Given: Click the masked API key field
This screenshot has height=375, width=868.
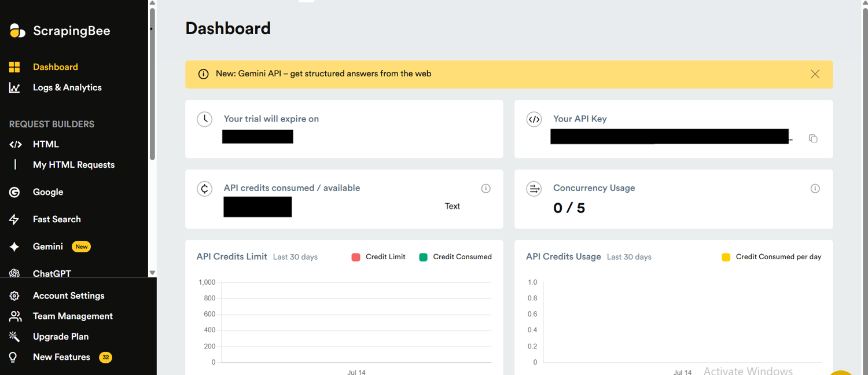Looking at the screenshot, I should pos(670,137).
